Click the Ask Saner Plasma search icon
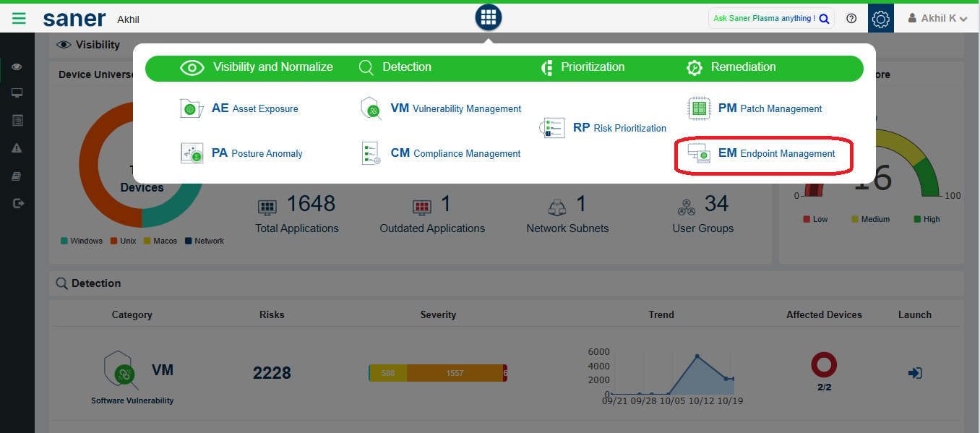Screen dimensions: 980x433 (824, 19)
